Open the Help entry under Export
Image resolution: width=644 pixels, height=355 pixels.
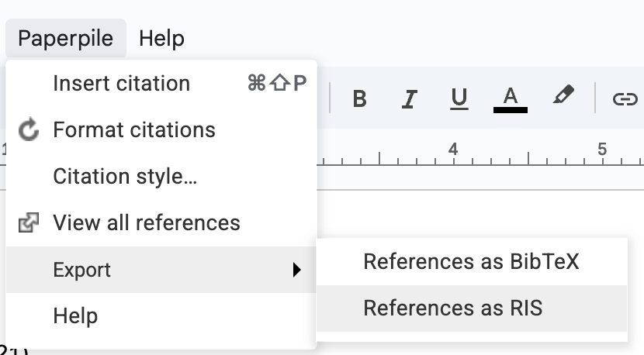tap(75, 316)
